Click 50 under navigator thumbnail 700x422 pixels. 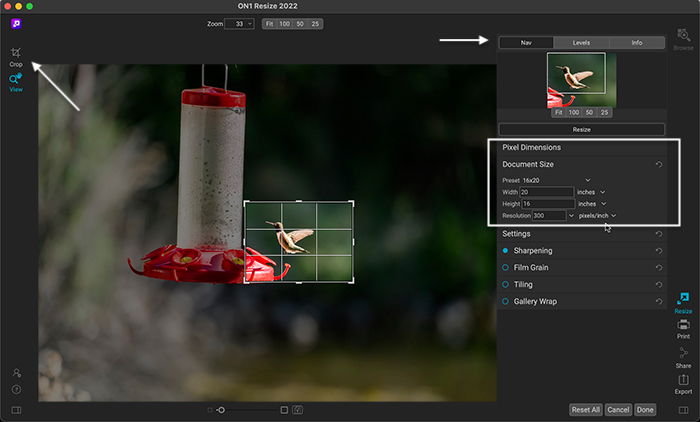pos(589,113)
